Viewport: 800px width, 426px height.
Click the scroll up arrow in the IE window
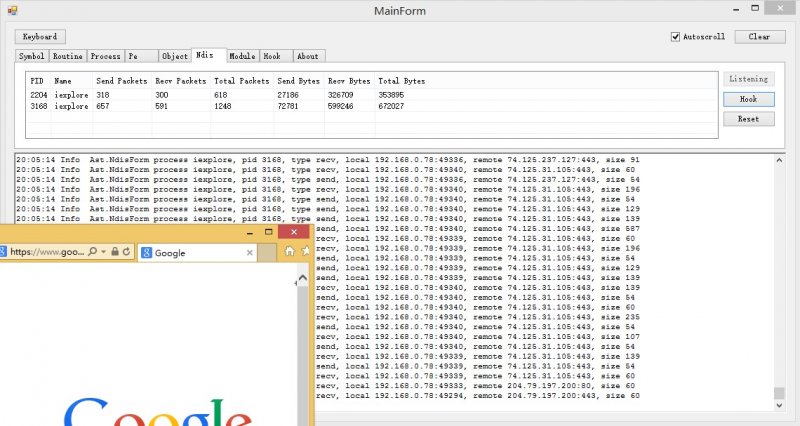(303, 278)
